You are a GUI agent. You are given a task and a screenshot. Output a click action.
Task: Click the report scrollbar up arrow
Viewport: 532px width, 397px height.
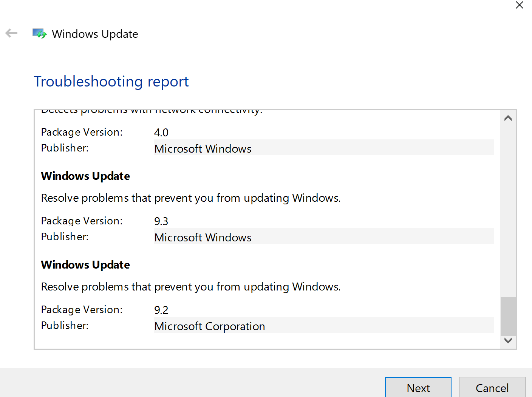coord(508,118)
